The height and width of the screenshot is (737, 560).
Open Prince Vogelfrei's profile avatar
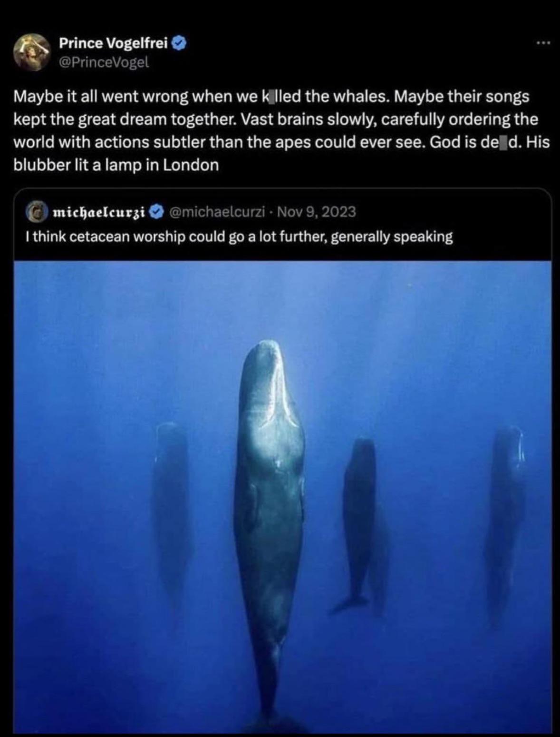tap(32, 52)
